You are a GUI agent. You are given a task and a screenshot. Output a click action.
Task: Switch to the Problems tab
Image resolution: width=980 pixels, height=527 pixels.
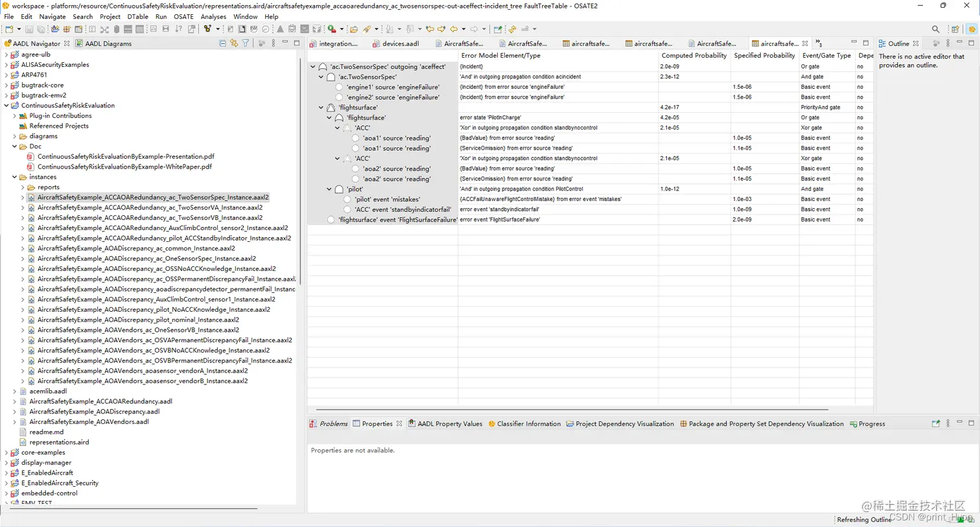pos(329,424)
